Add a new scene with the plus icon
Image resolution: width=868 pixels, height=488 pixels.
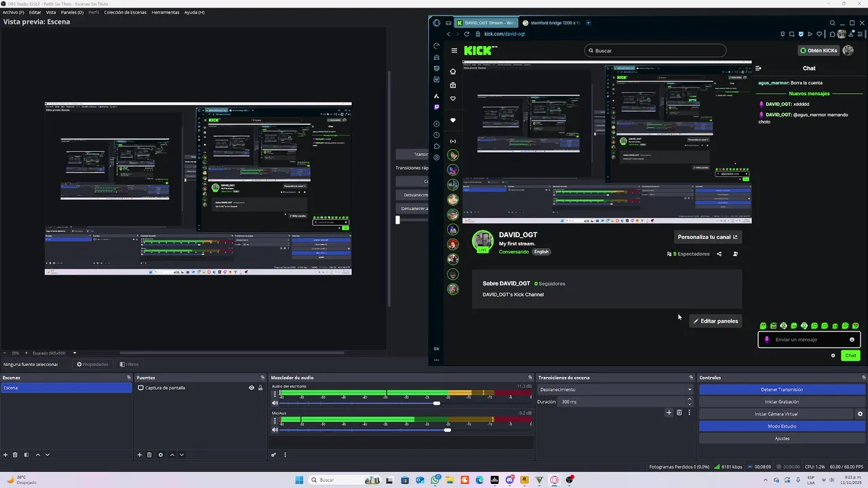(5, 455)
